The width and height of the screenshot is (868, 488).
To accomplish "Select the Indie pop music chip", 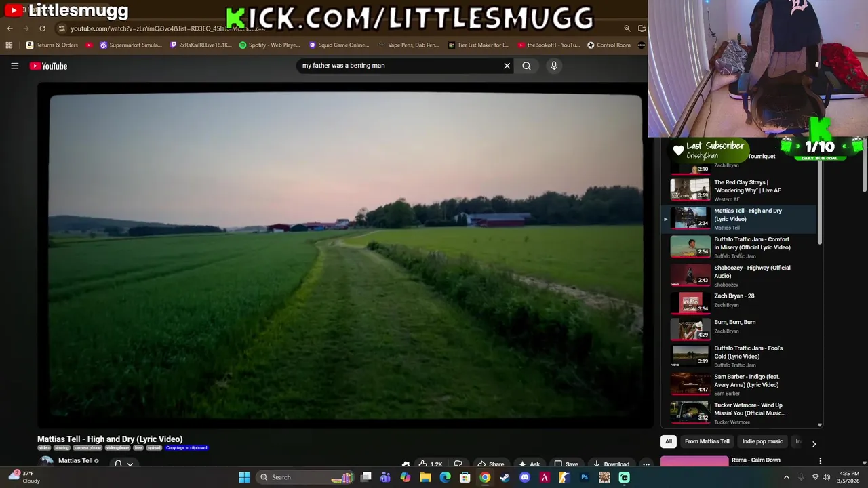I will pyautogui.click(x=762, y=441).
